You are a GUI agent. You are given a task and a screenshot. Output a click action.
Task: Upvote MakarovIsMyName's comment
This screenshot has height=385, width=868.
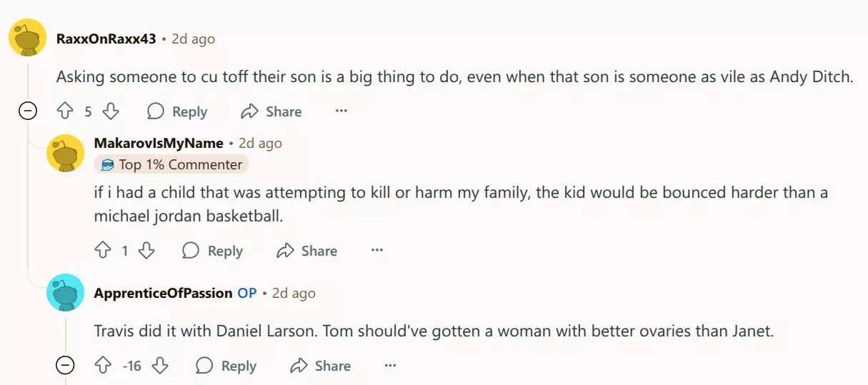pos(103,251)
